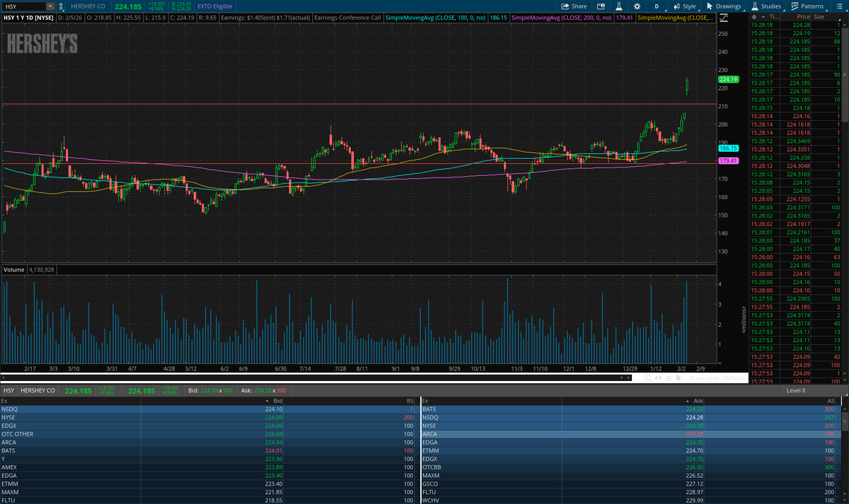This screenshot has width=849, height=504.
Task: Sort by the Bid column header
Action: (x=277, y=400)
